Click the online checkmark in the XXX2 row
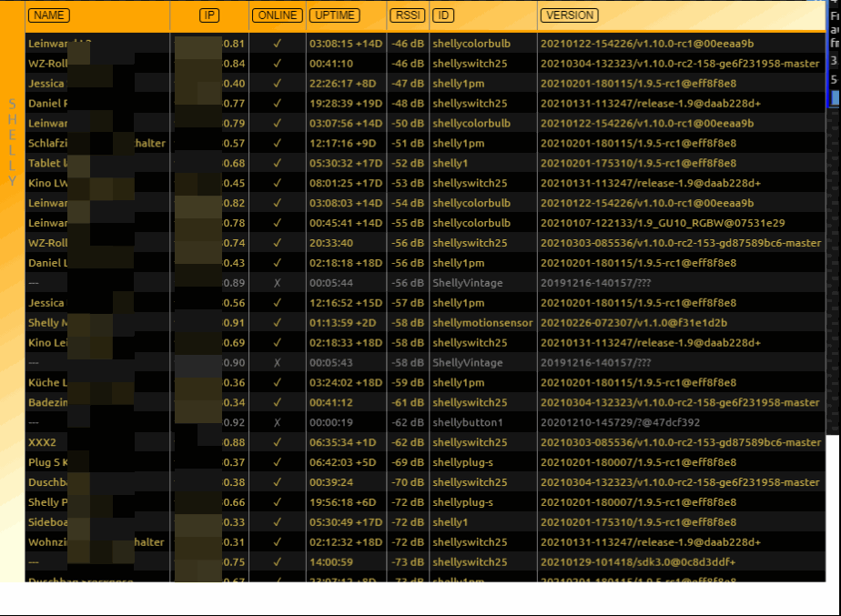 coord(277,442)
